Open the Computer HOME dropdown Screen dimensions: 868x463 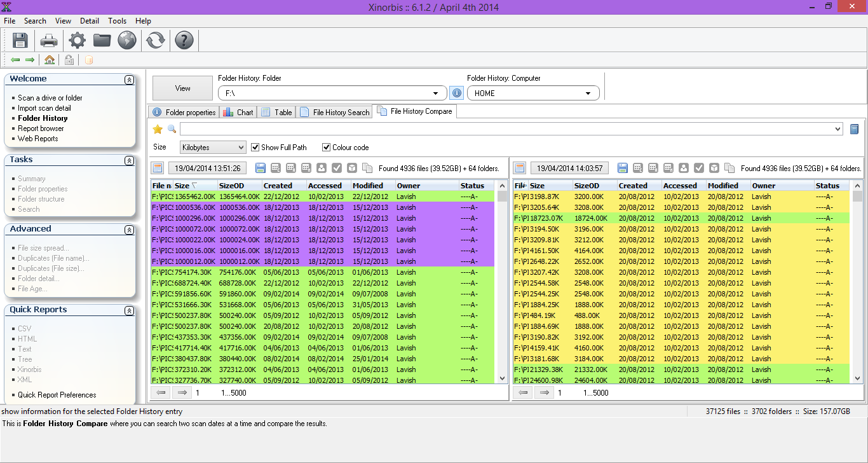click(588, 93)
